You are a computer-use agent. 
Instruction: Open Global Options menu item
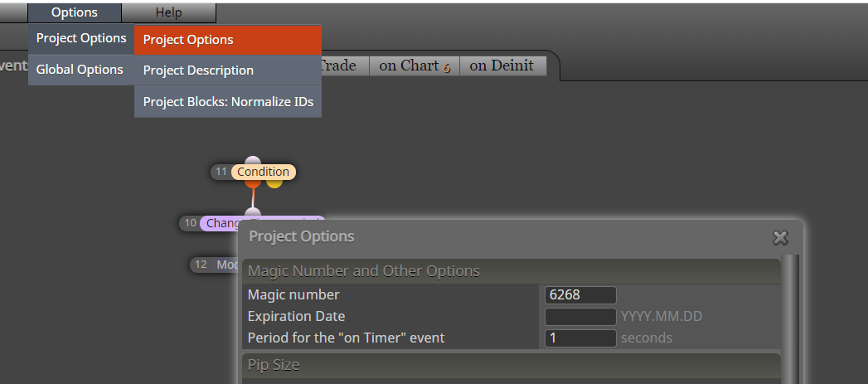[x=80, y=70]
